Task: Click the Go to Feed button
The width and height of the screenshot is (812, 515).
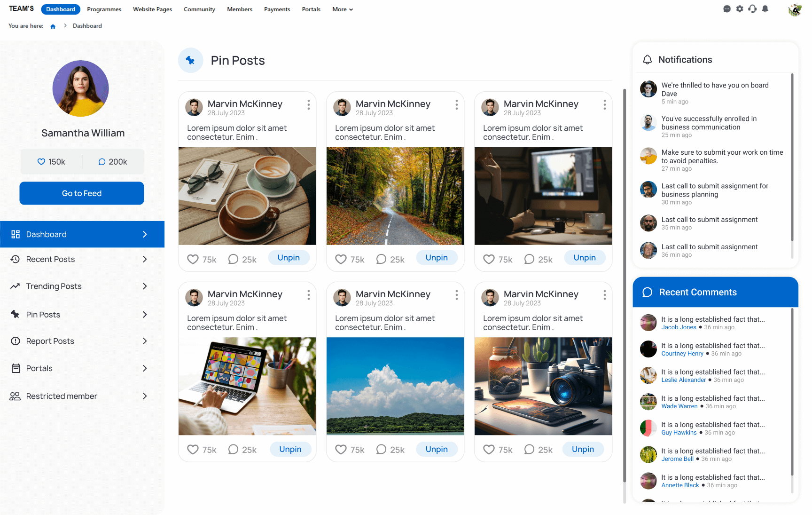Action: [x=81, y=193]
